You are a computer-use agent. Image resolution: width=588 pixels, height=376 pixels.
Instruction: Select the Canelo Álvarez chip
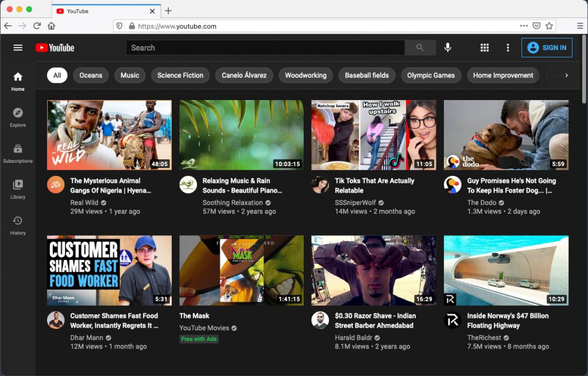pos(244,75)
